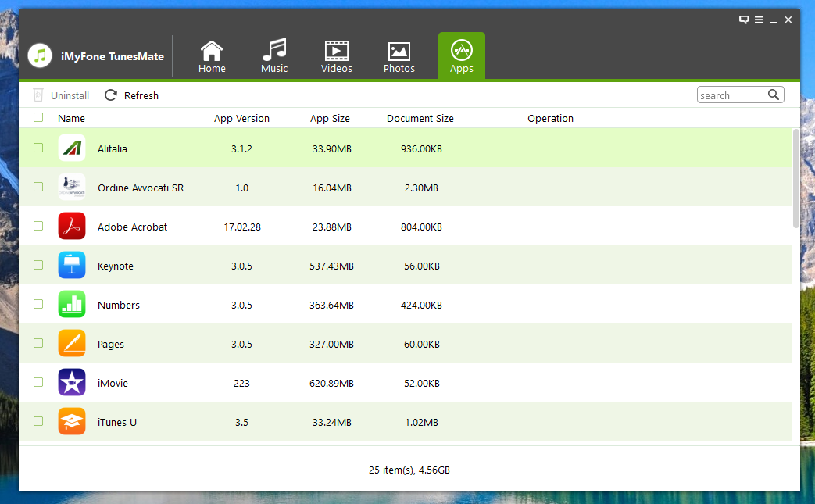Viewport: 815px width, 504px height.
Task: Click iTunes U's 1.02MB document size
Action: click(421, 423)
